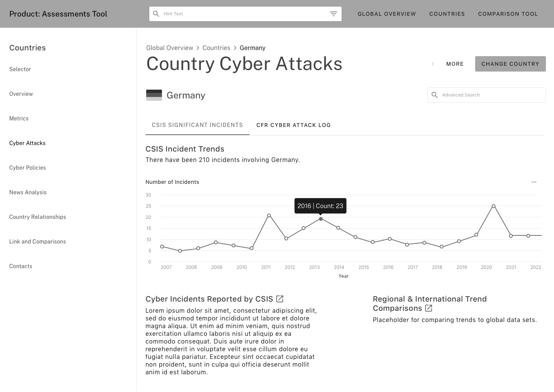Select Germany in breadcrumb
This screenshot has height=392, width=554.
pyautogui.click(x=252, y=48)
